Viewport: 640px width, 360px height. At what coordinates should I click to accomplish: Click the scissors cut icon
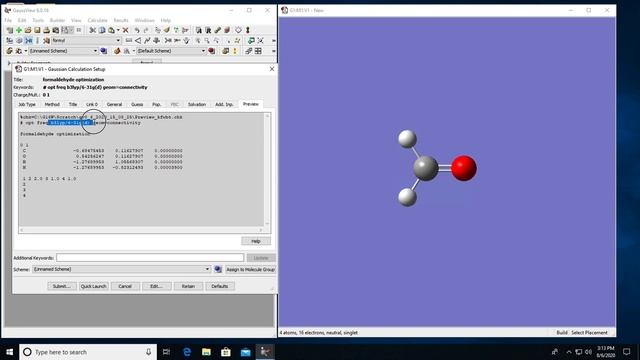coord(93,30)
